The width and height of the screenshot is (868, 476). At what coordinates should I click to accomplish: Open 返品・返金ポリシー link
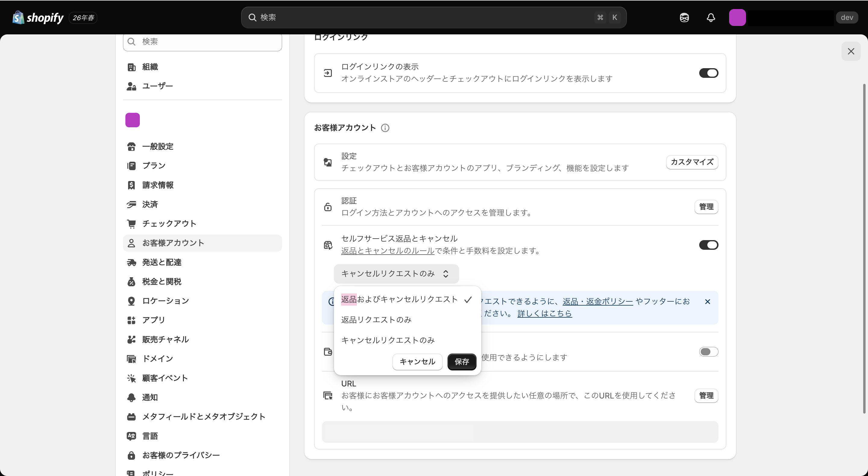[597, 302]
